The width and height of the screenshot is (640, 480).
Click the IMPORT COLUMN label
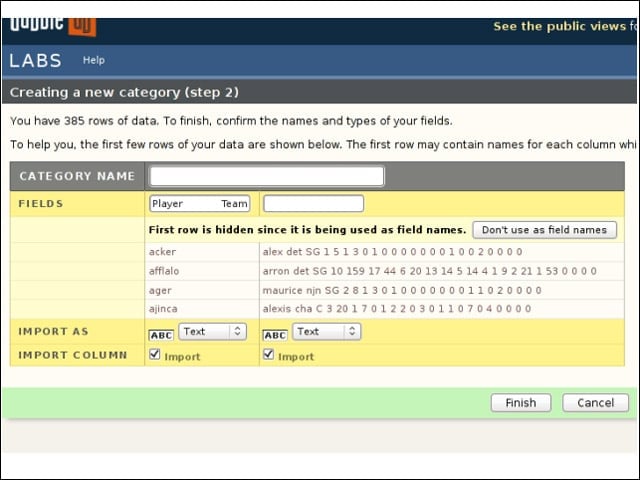click(73, 355)
